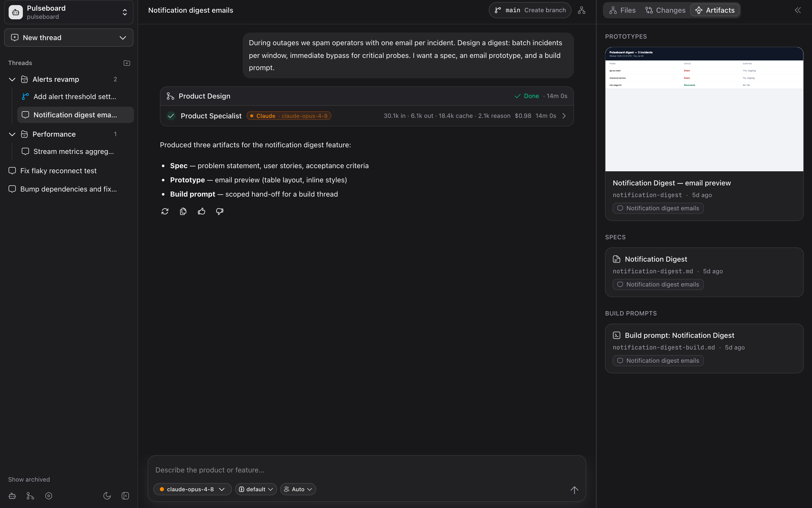Open the Notification Digest spec card

(704, 272)
